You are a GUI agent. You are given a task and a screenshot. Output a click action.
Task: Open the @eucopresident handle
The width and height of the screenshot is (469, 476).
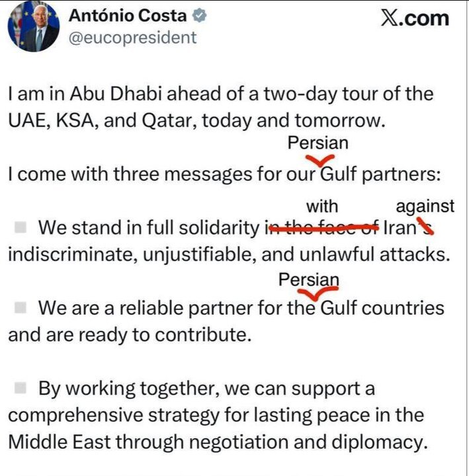coord(132,38)
